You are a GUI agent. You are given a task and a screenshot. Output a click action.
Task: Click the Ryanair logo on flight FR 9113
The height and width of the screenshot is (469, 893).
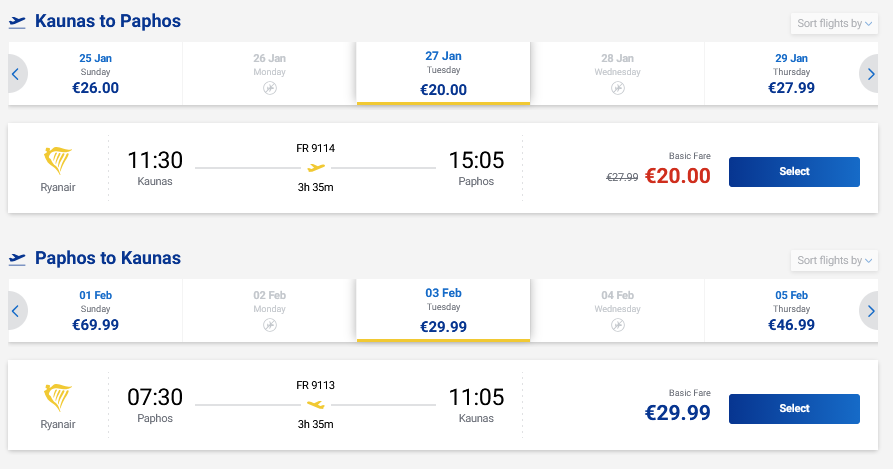57,397
